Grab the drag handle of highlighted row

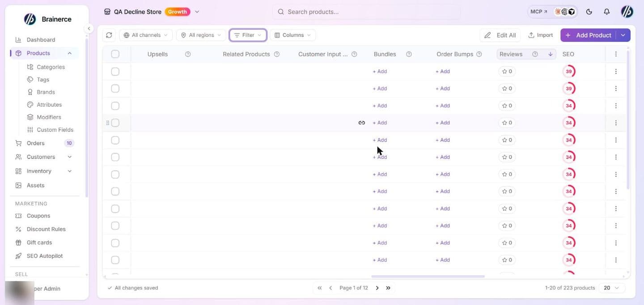pos(107,123)
